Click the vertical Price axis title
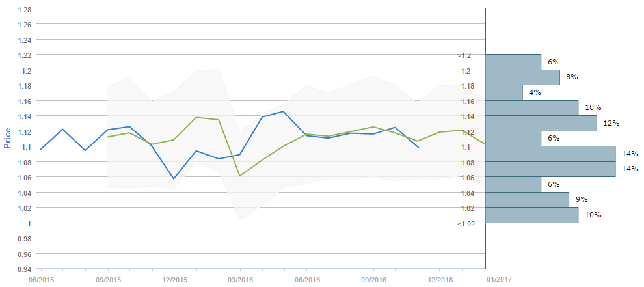The height and width of the screenshot is (287, 644). coord(8,139)
